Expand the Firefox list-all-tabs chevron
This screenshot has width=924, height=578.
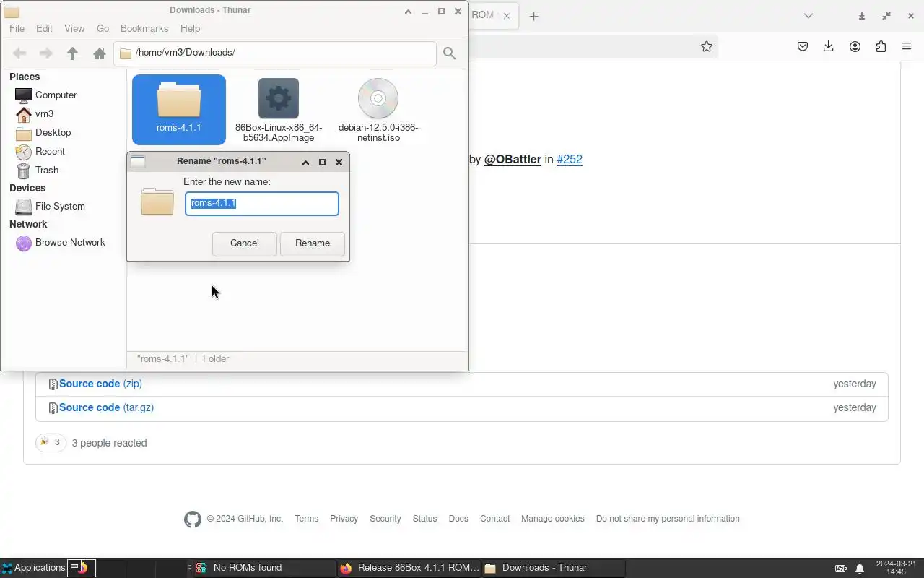pos(808,16)
